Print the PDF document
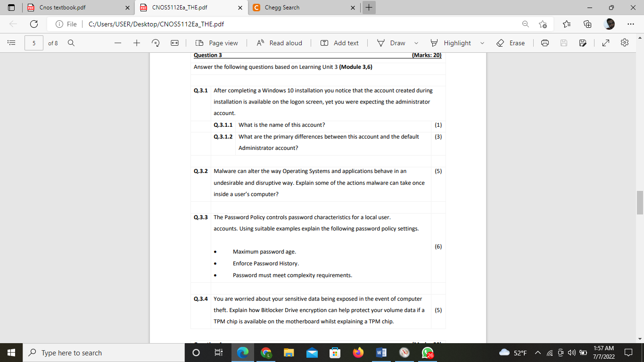The height and width of the screenshot is (362, 644). (x=545, y=43)
